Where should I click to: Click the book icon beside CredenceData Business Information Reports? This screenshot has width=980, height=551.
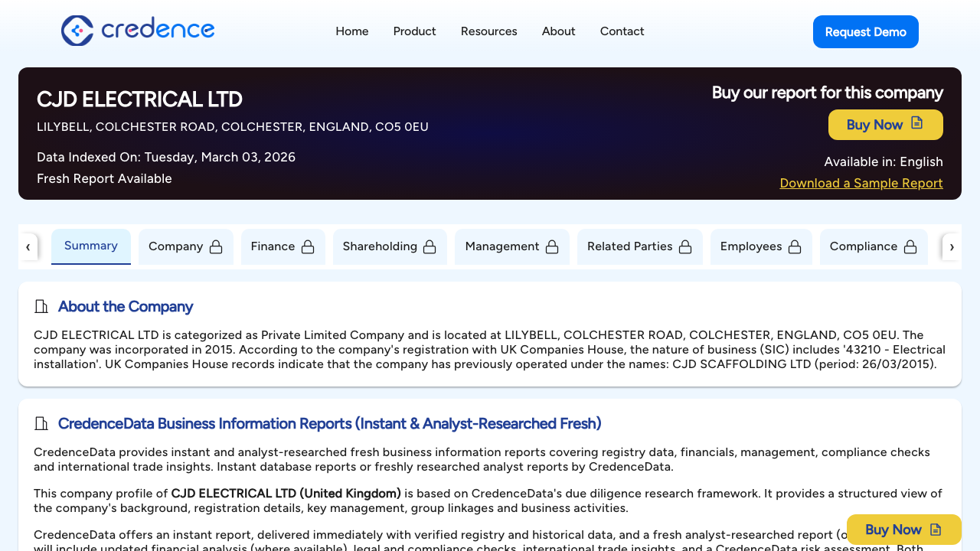point(41,423)
